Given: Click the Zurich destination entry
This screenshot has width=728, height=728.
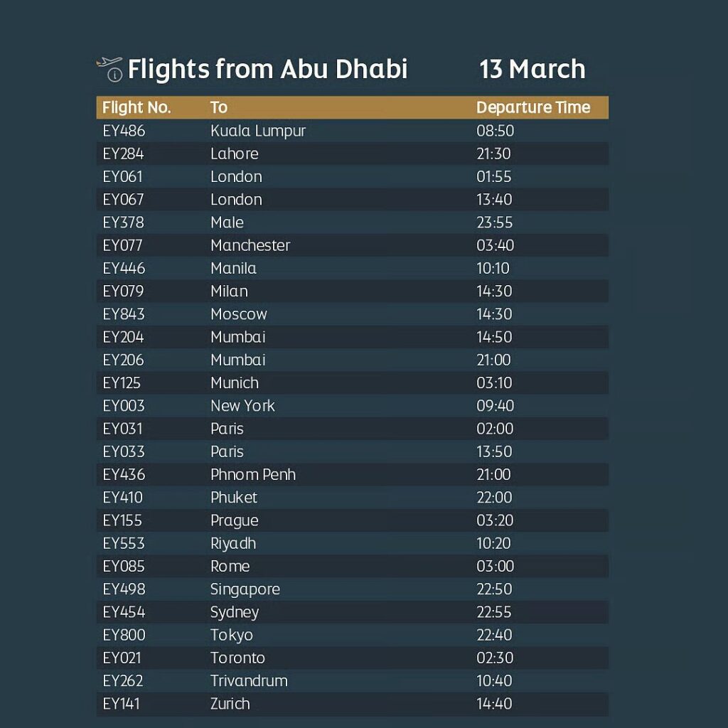Looking at the screenshot, I should [230, 704].
